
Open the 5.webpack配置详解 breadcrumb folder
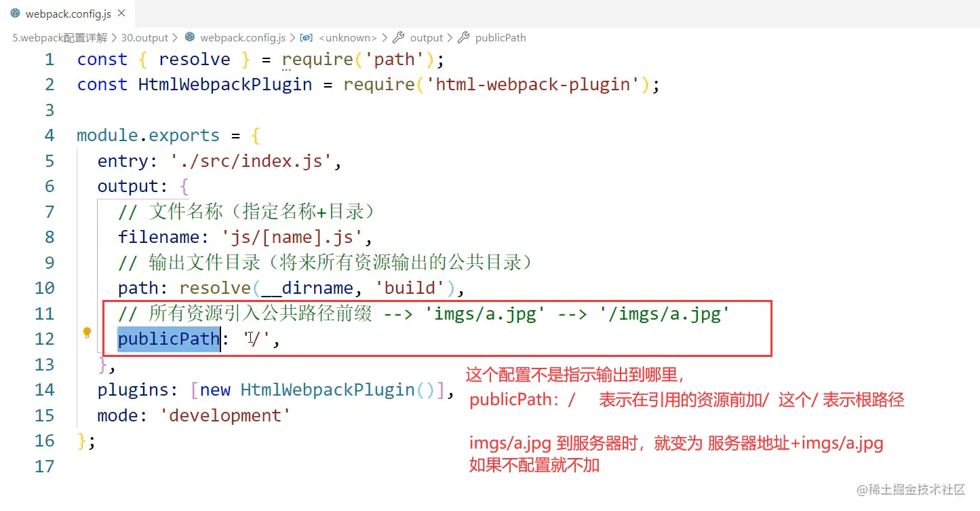59,38
